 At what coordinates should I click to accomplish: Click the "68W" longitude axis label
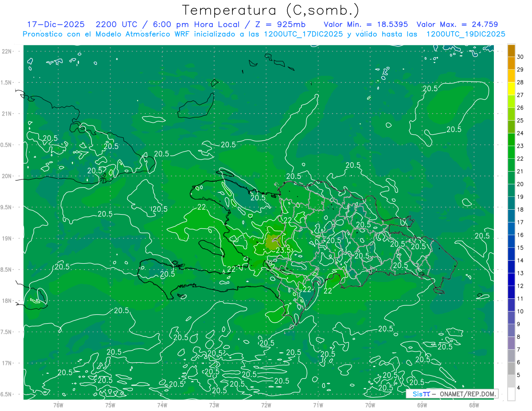[x=474, y=405]
